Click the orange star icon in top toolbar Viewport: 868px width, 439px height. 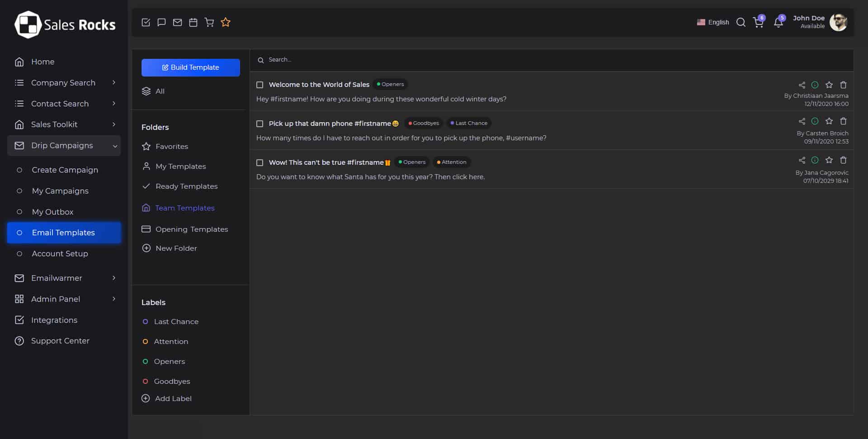[x=226, y=22]
